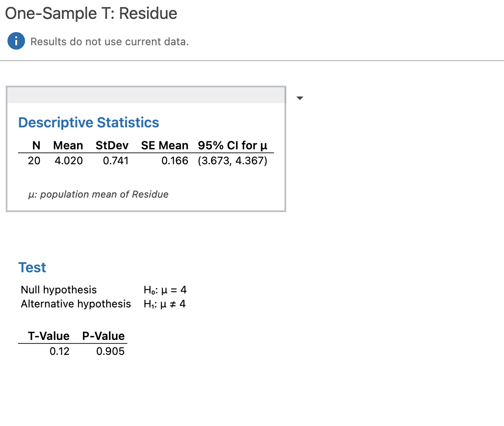504x426 pixels.
Task: Select the P-Value 0.905
Action: pyautogui.click(x=111, y=351)
